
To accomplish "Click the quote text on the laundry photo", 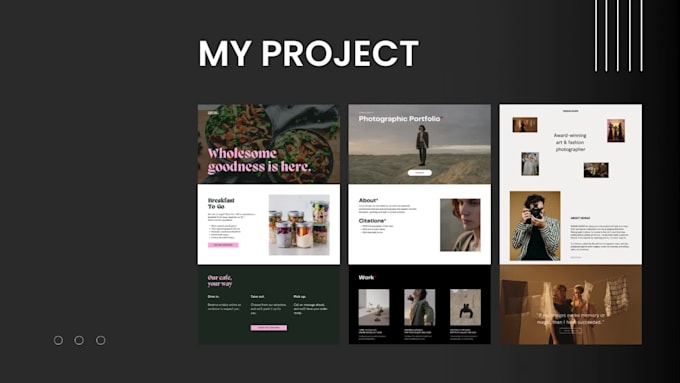I will pyautogui.click(x=571, y=319).
